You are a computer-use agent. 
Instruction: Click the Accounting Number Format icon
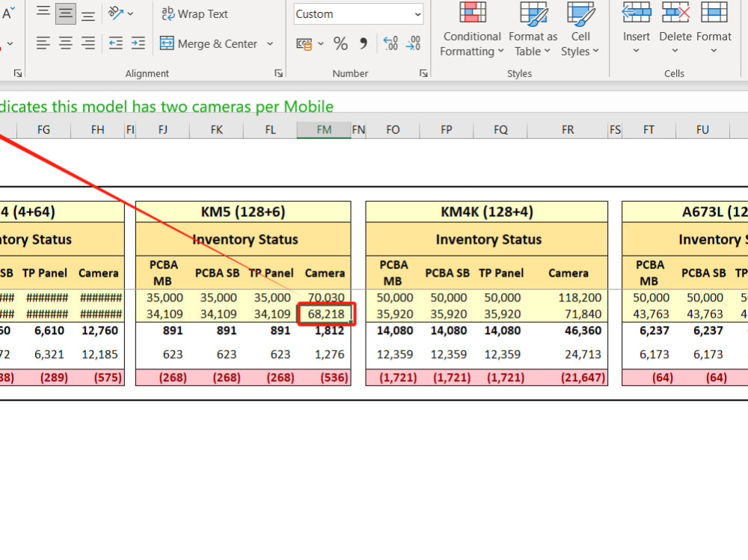pyautogui.click(x=304, y=44)
